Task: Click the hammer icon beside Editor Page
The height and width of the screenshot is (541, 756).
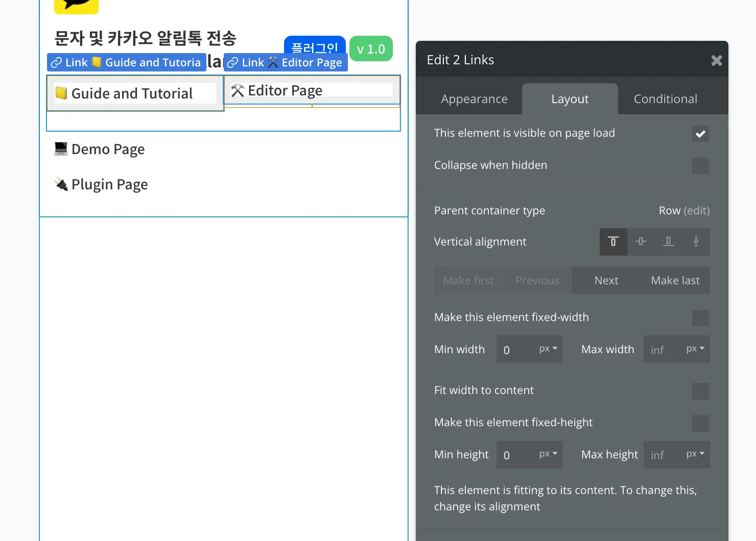Action: (238, 90)
